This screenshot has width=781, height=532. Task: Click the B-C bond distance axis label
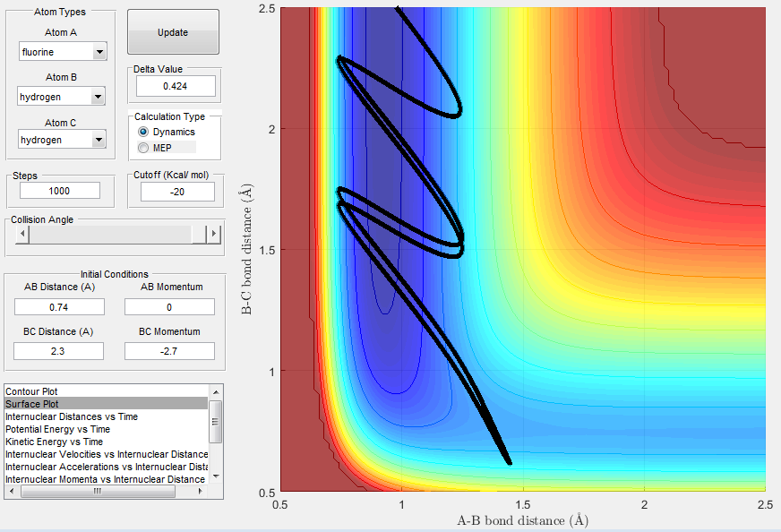pyautogui.click(x=246, y=250)
